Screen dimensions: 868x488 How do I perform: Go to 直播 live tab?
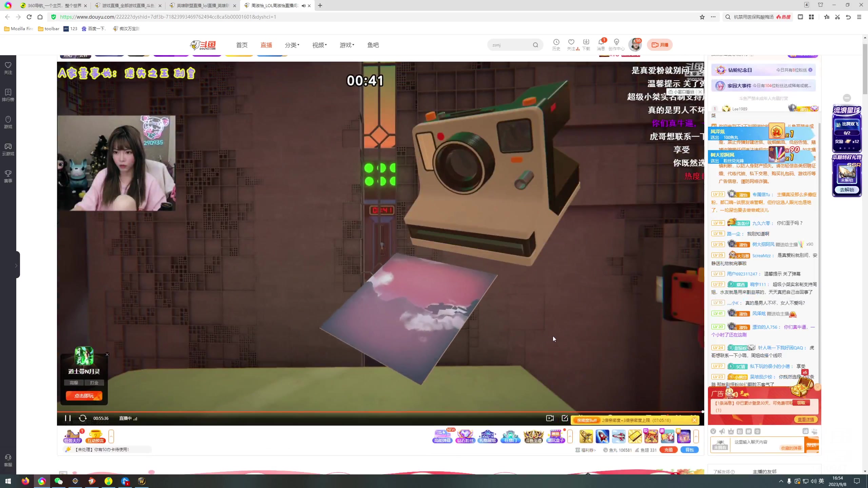[x=266, y=45]
